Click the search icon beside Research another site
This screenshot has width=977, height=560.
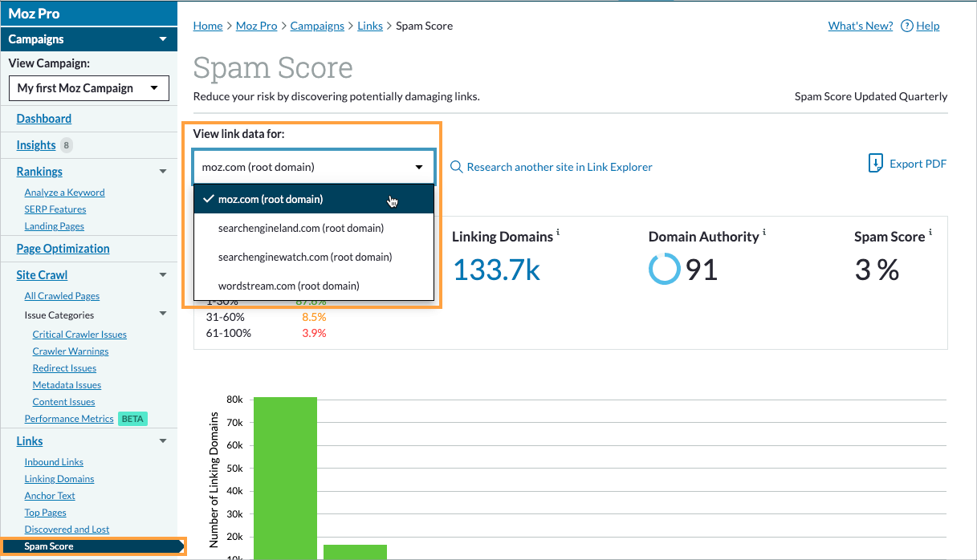tap(456, 167)
